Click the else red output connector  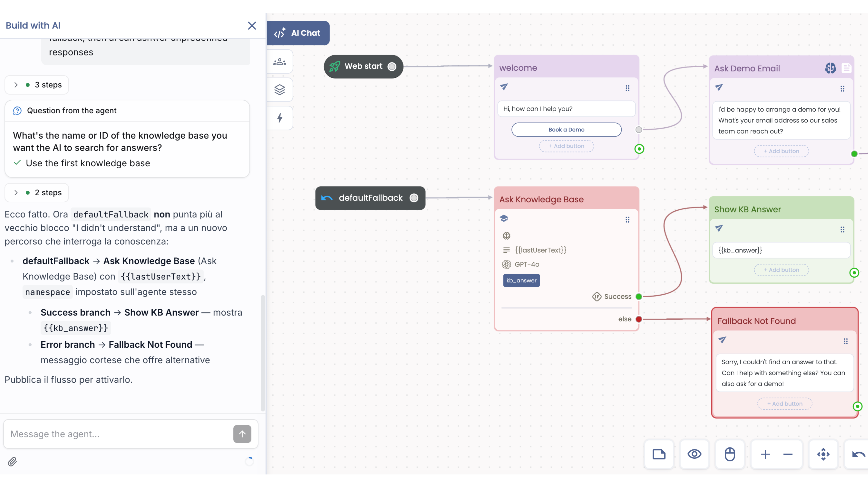tap(639, 319)
